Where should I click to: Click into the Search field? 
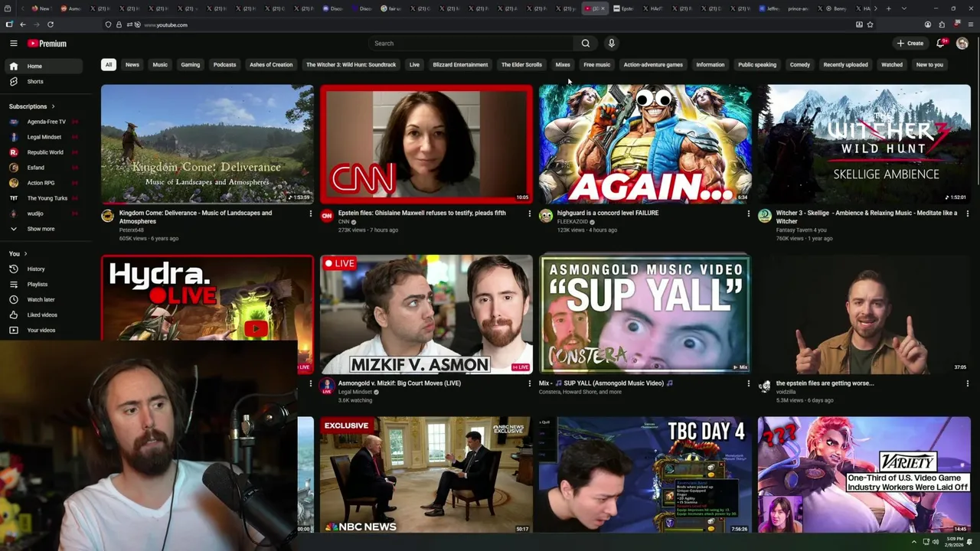coord(471,44)
